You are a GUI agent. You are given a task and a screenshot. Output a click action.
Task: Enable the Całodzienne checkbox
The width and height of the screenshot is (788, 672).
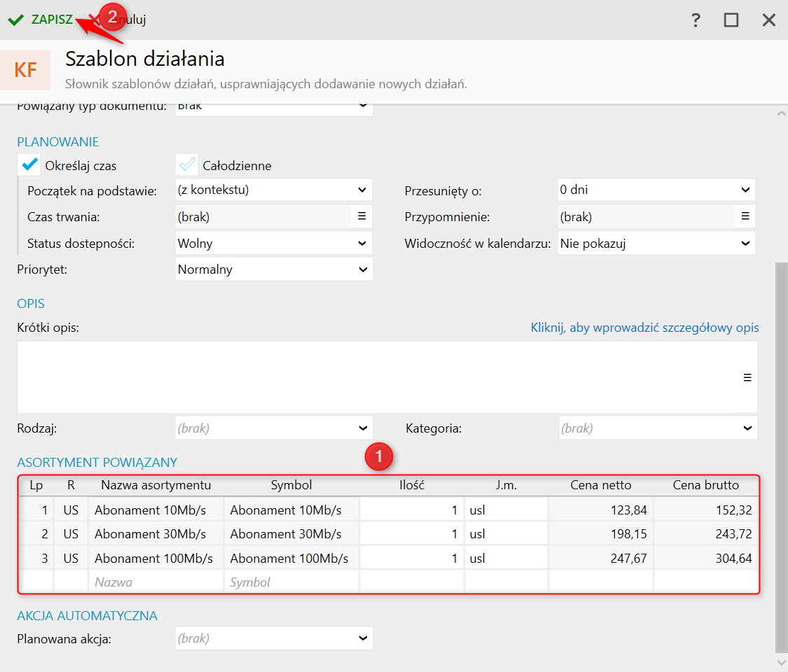pyautogui.click(x=187, y=165)
